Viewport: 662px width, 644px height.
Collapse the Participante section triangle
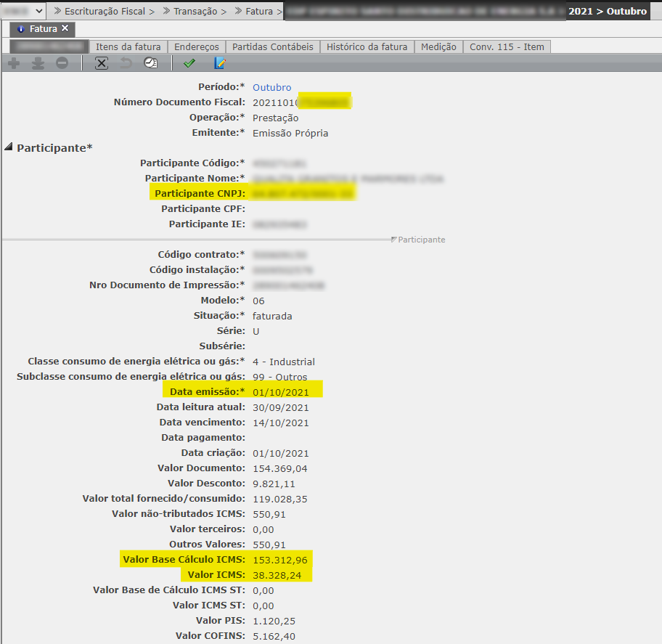pos(9,147)
